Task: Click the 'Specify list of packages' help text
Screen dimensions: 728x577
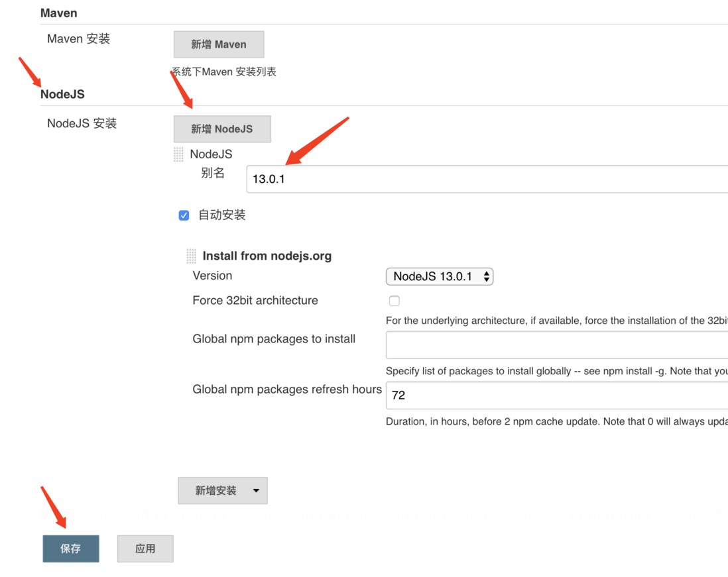Action: pyautogui.click(x=557, y=371)
